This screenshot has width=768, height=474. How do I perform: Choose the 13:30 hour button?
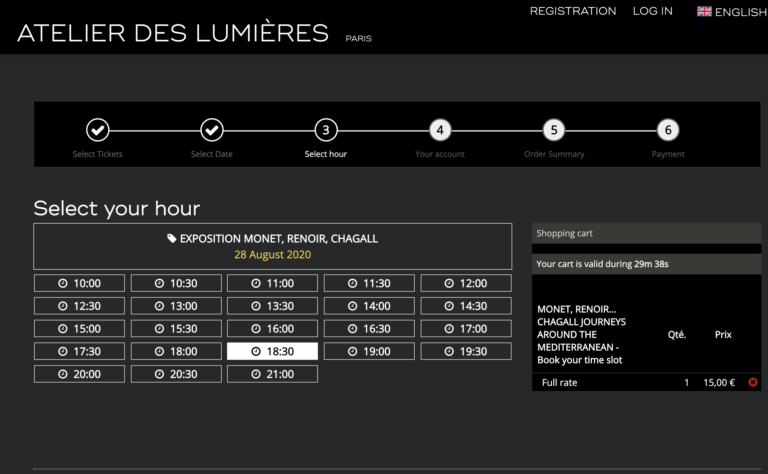[x=272, y=306]
